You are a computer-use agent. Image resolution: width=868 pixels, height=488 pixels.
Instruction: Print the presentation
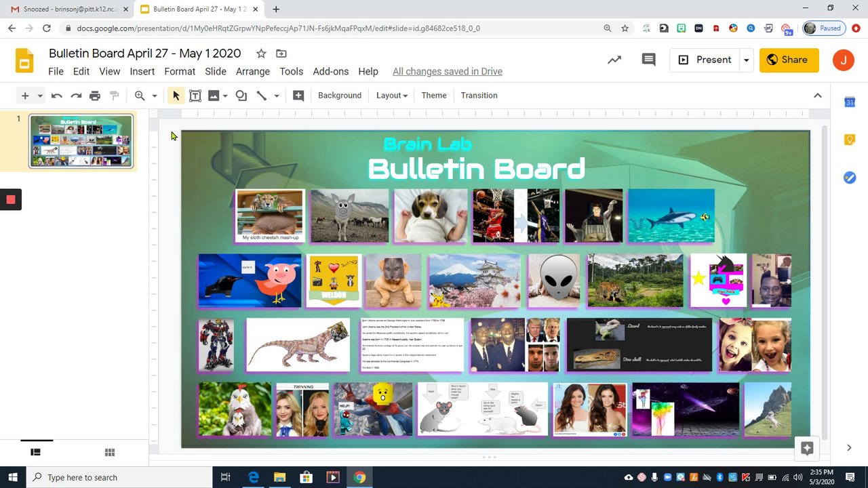95,96
